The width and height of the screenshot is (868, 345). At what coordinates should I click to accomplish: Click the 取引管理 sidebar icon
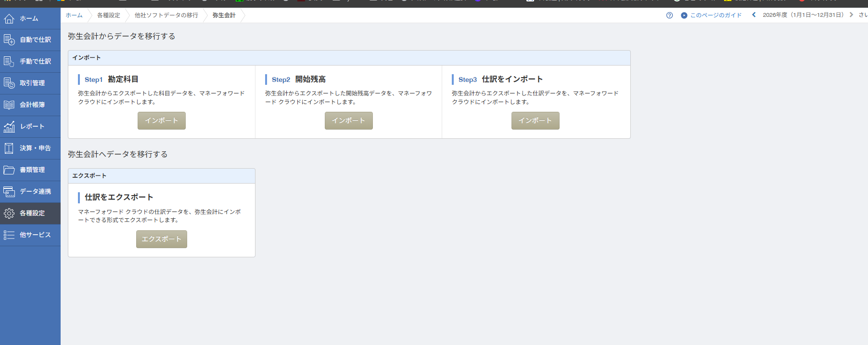[9, 83]
